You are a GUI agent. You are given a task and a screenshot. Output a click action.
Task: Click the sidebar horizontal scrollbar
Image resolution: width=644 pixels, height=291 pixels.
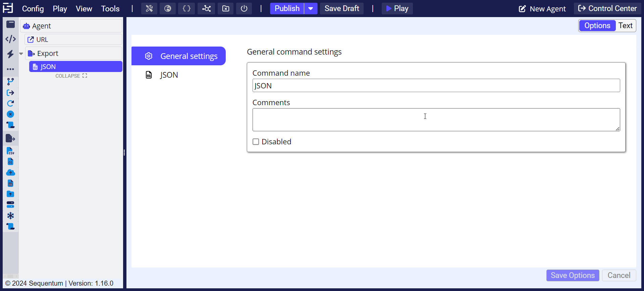(10, 276)
